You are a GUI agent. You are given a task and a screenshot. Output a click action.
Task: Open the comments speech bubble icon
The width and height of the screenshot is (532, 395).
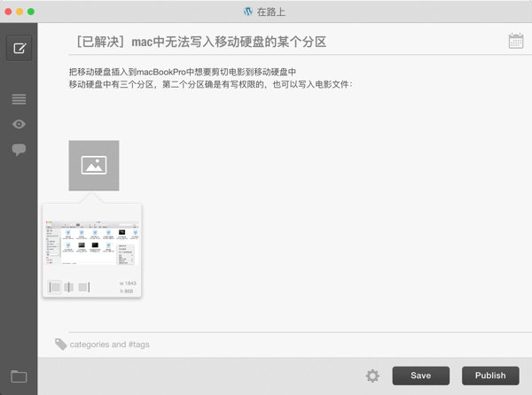click(x=19, y=150)
